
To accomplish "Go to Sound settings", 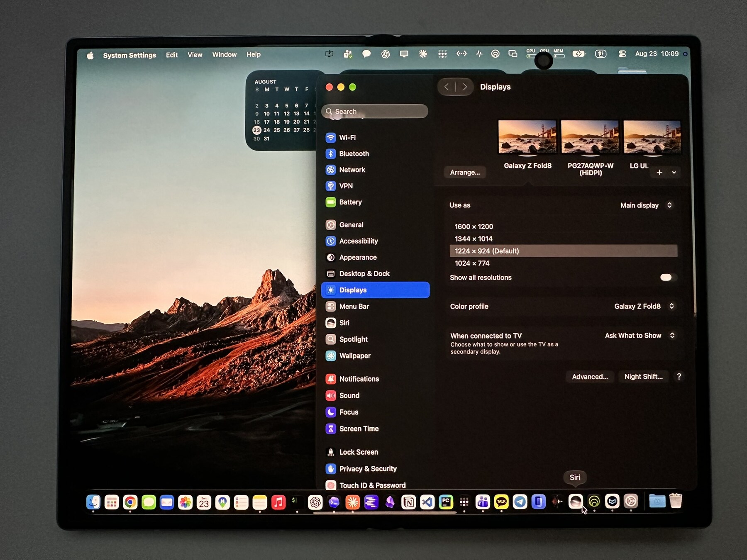I will click(x=375, y=396).
